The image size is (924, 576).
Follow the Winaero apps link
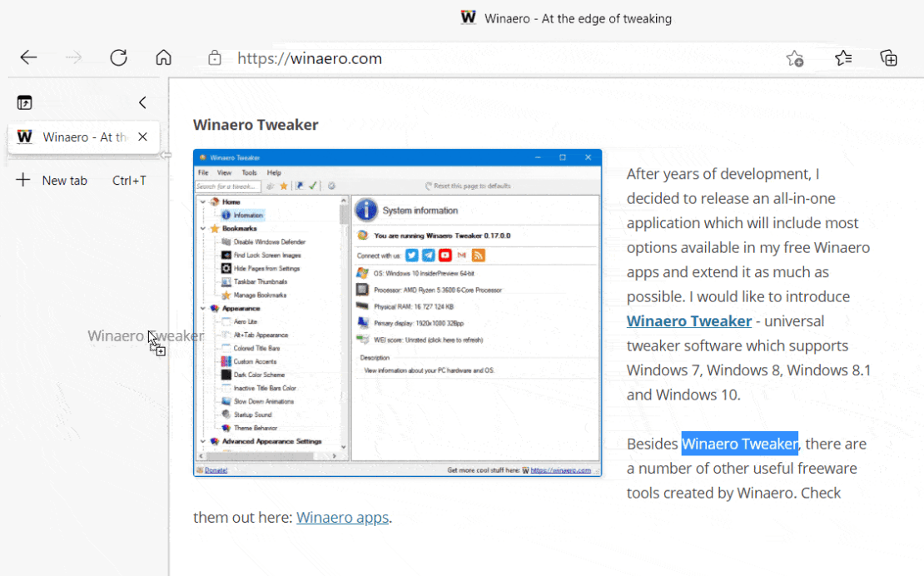pos(342,517)
